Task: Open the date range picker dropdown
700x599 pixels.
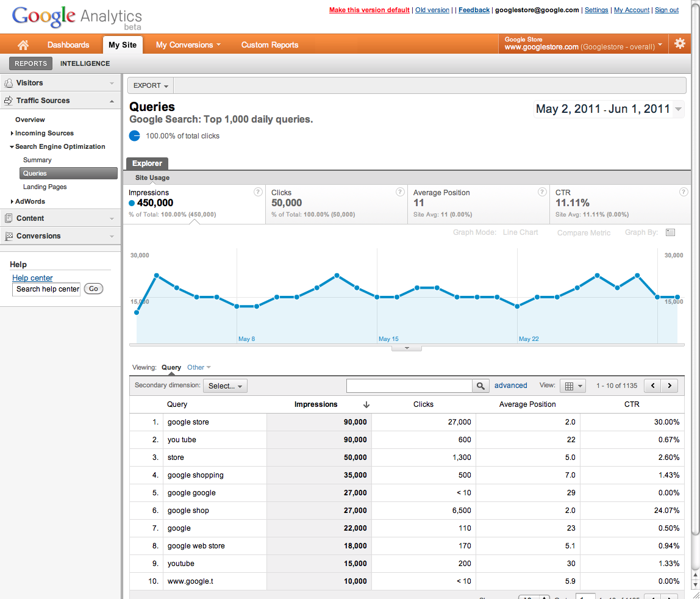Action: pyautogui.click(x=609, y=109)
